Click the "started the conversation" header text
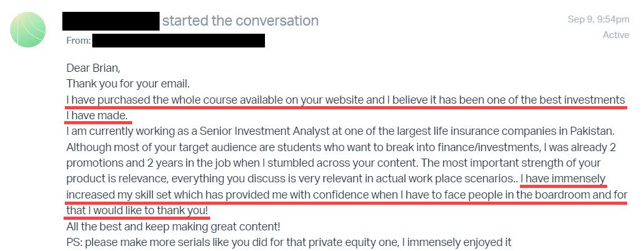Screen dimensions: 644x251 (240, 21)
